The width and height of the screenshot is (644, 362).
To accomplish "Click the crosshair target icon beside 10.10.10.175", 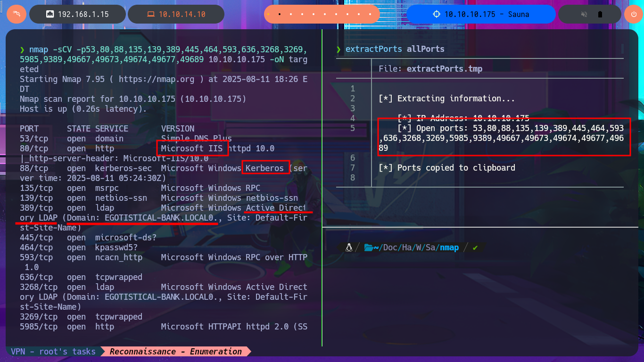I will point(437,14).
